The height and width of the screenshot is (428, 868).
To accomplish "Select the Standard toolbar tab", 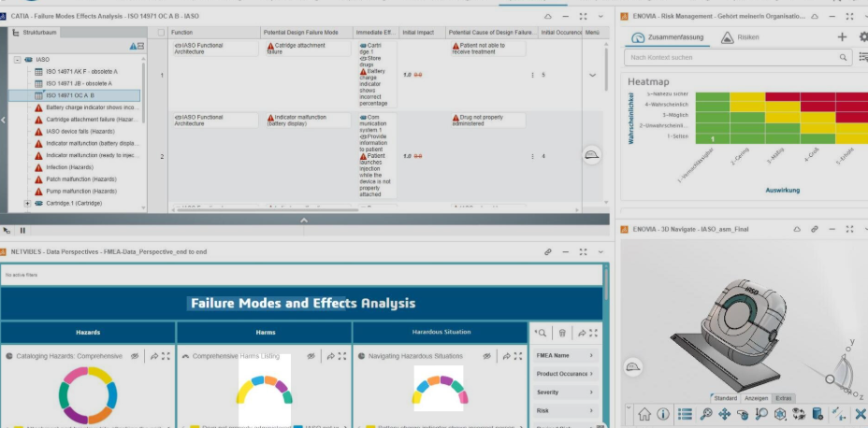I will point(725,398).
